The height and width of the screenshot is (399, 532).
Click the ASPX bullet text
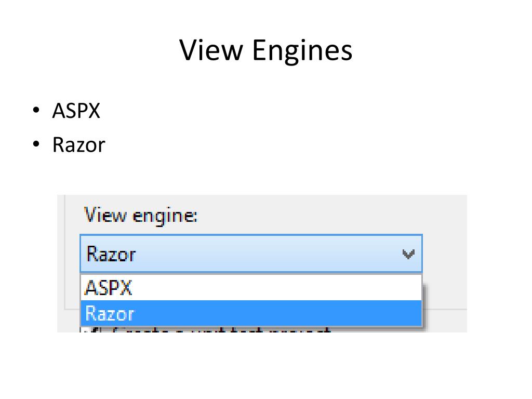tap(76, 111)
